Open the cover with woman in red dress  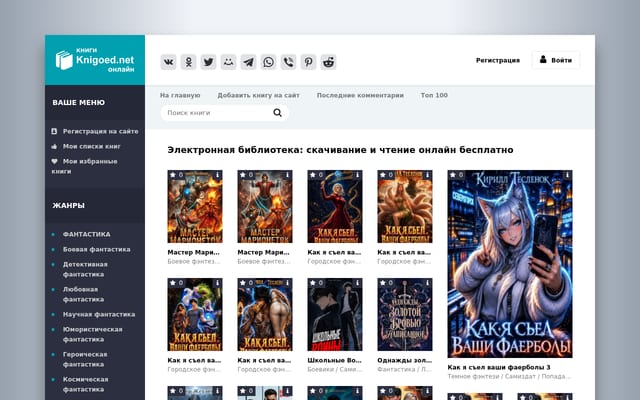pyautogui.click(x=335, y=207)
